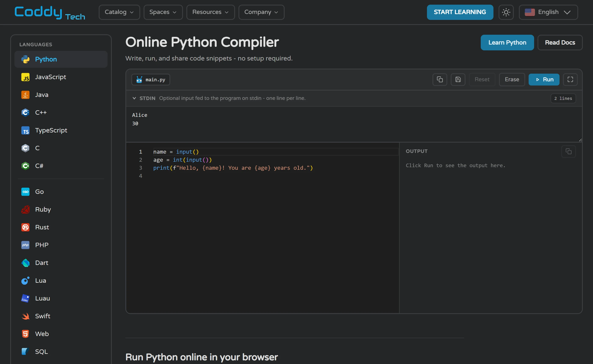Select the Python language icon
This screenshot has height=364, width=593.
(25, 59)
